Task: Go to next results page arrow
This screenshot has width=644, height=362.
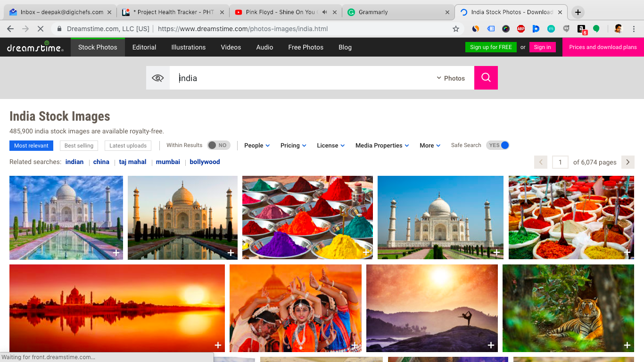Action: [627, 162]
